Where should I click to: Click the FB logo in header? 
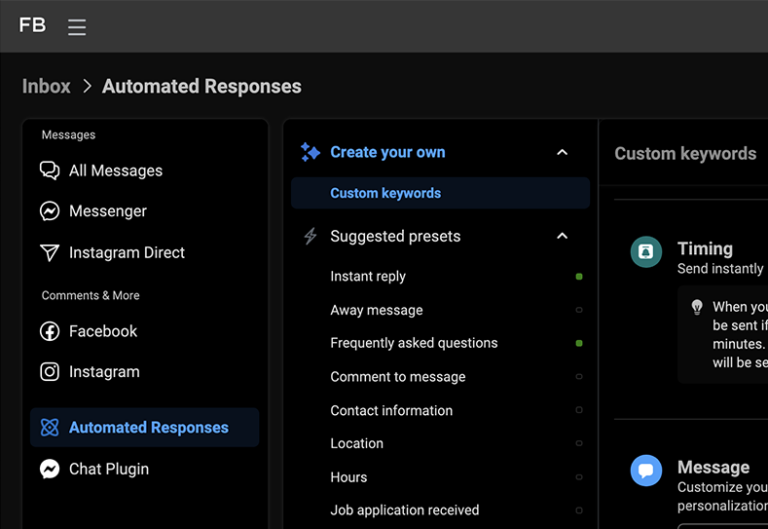coord(32,26)
